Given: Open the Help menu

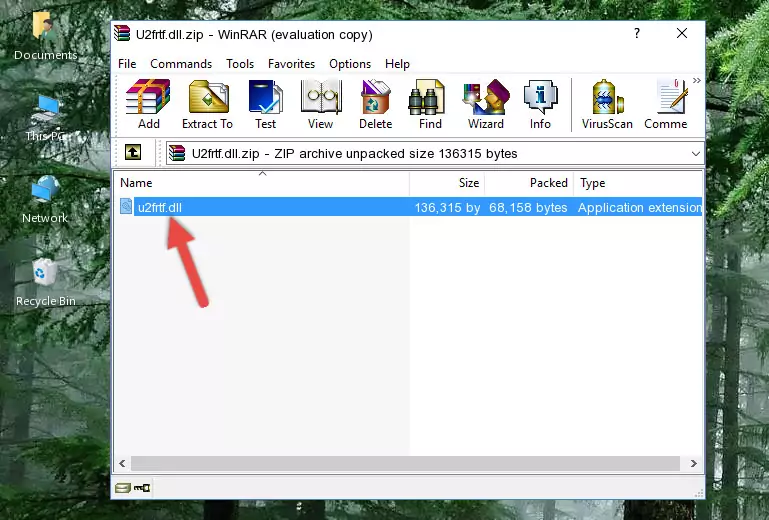Looking at the screenshot, I should [x=397, y=64].
